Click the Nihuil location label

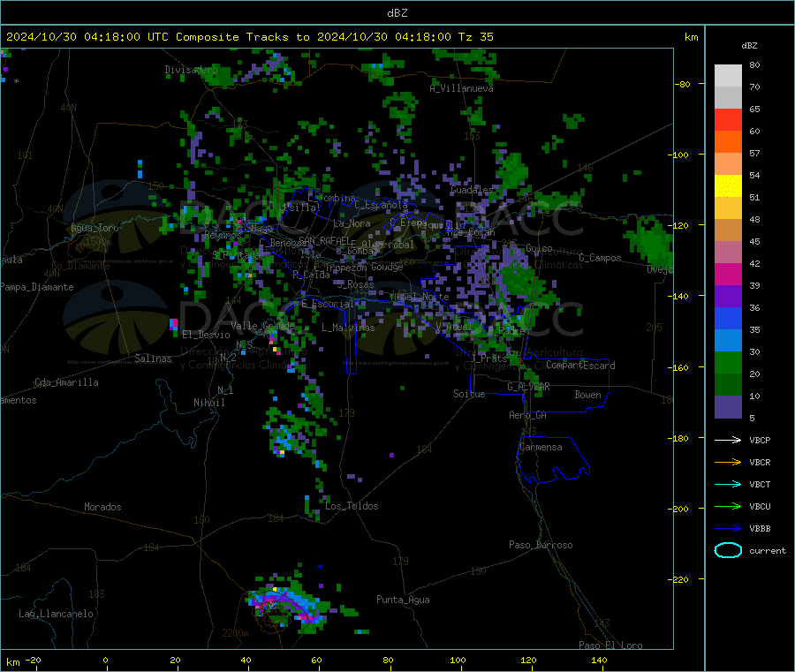(x=208, y=403)
